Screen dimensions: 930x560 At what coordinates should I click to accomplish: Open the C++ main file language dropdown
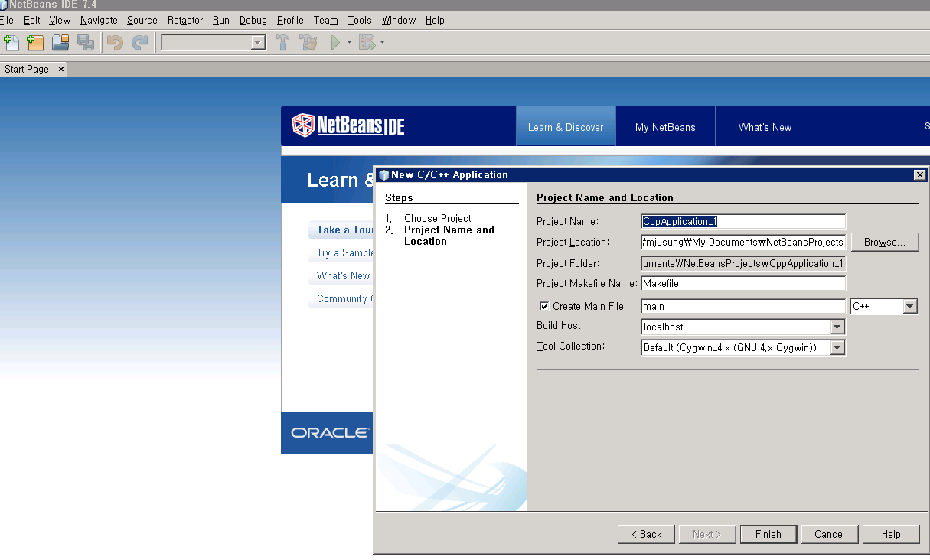click(909, 307)
